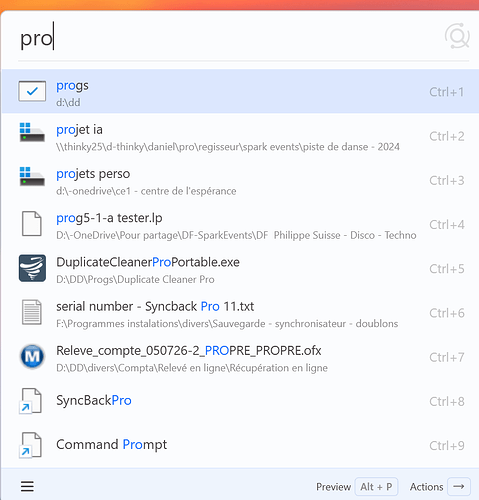Open the hamburger menu at bottom left
The width and height of the screenshot is (479, 500).
click(x=27, y=486)
